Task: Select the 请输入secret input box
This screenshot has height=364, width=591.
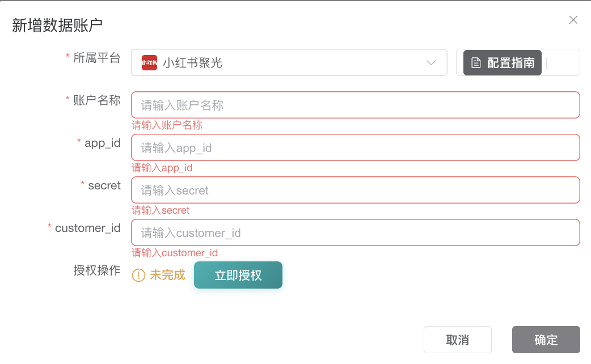Action: point(355,190)
